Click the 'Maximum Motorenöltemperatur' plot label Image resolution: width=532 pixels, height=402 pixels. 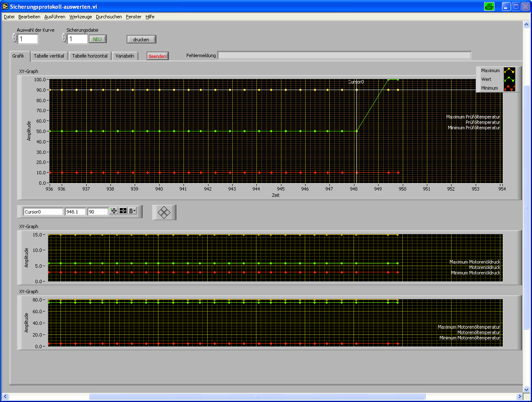tap(469, 327)
